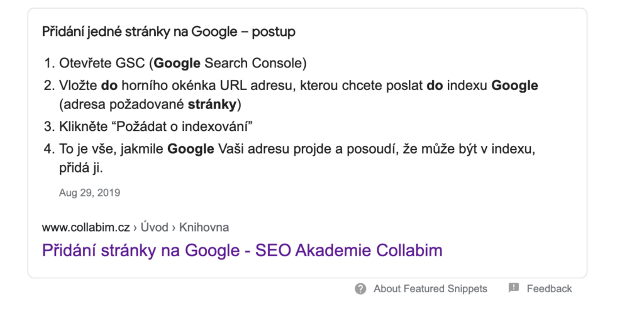The height and width of the screenshot is (311, 644).
Task: Click the snippet heading Přidání jedné stránky
Action: coord(169,31)
